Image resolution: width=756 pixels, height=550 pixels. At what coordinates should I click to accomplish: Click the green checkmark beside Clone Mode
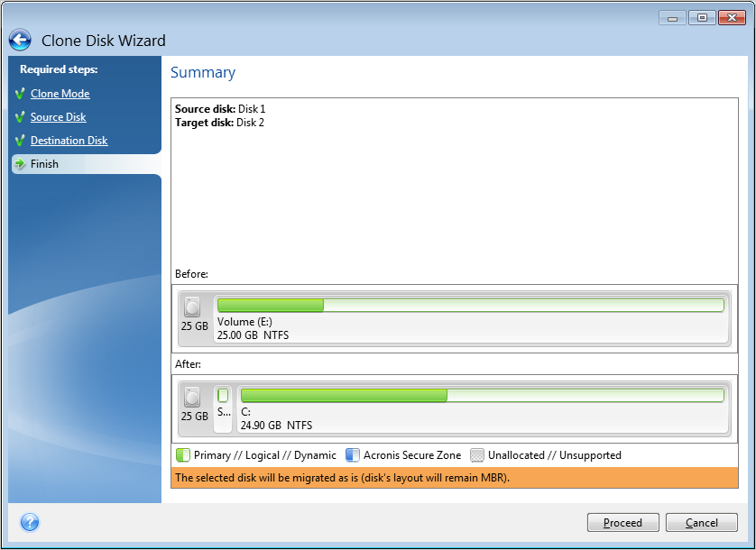pyautogui.click(x=19, y=94)
